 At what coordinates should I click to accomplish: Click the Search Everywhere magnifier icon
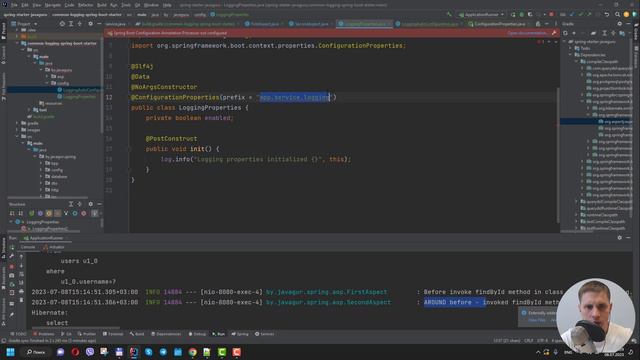click(x=617, y=15)
